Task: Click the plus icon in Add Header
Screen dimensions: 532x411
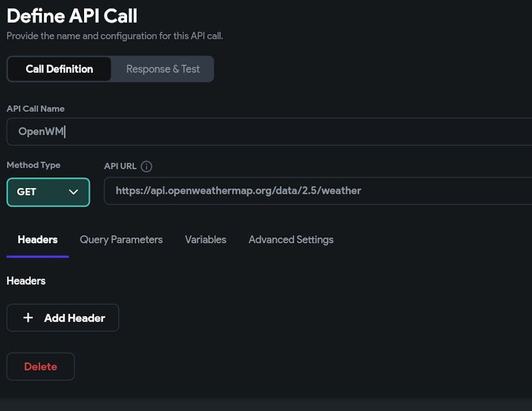Action: [x=28, y=318]
